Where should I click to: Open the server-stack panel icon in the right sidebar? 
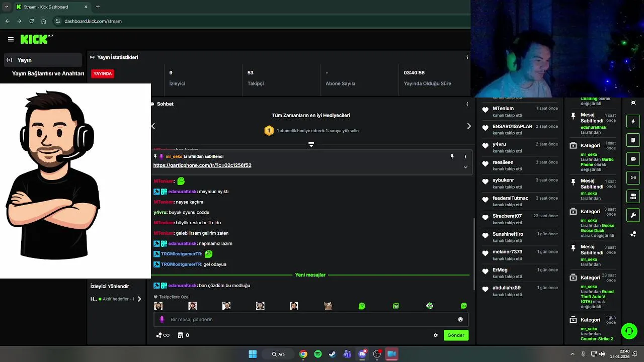click(633, 196)
